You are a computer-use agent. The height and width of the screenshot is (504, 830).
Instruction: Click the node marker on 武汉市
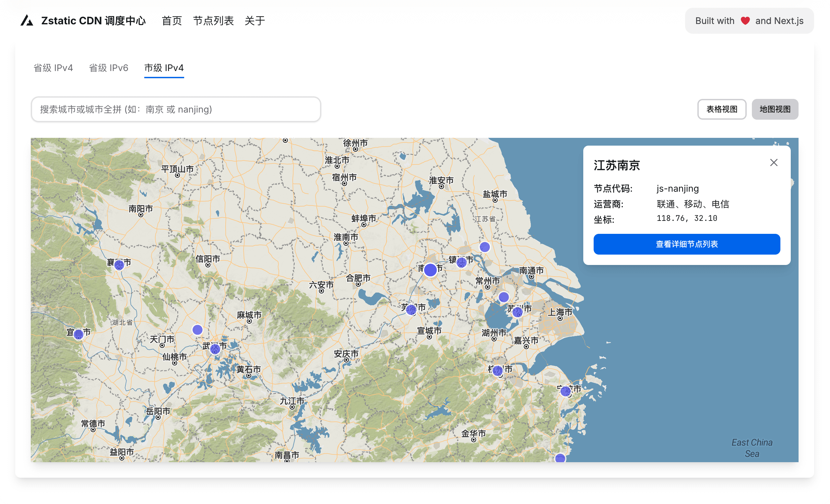(x=215, y=349)
